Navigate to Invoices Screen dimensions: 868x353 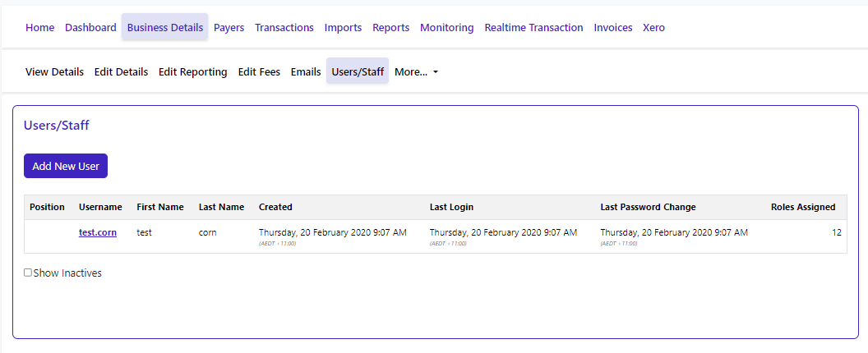612,27
